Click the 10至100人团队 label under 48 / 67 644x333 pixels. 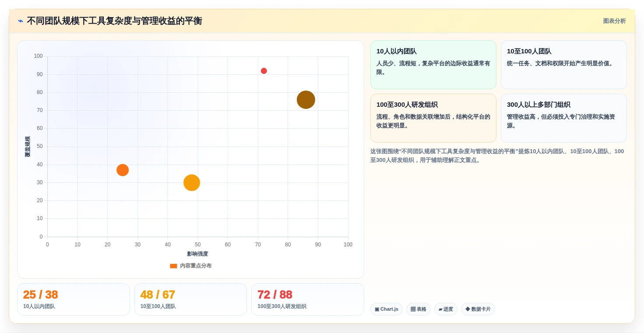tap(158, 306)
